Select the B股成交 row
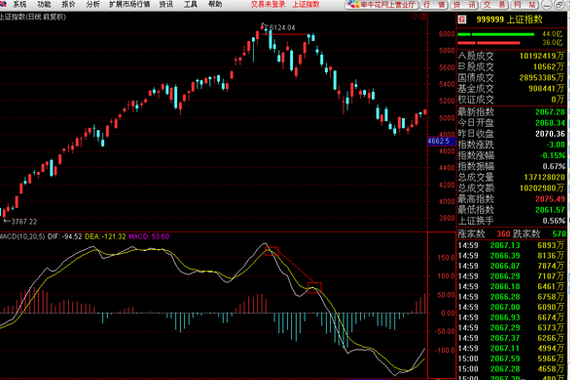This screenshot has height=380, width=570. (511, 67)
